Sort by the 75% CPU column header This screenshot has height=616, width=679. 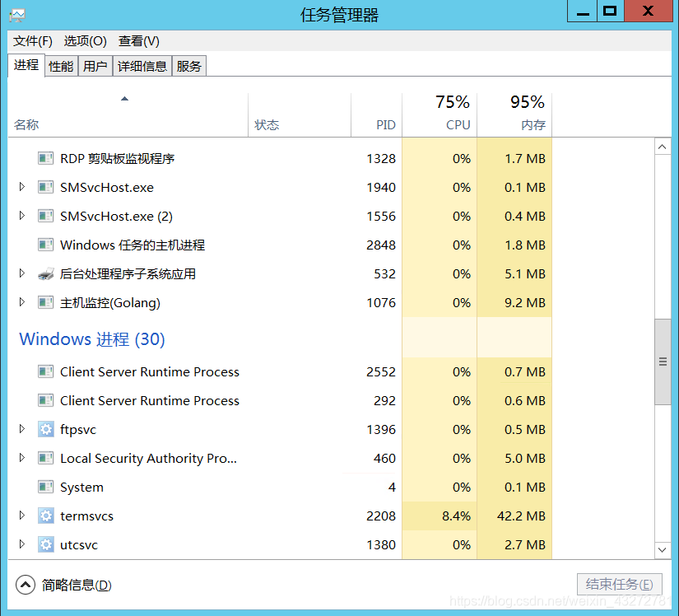click(x=439, y=114)
